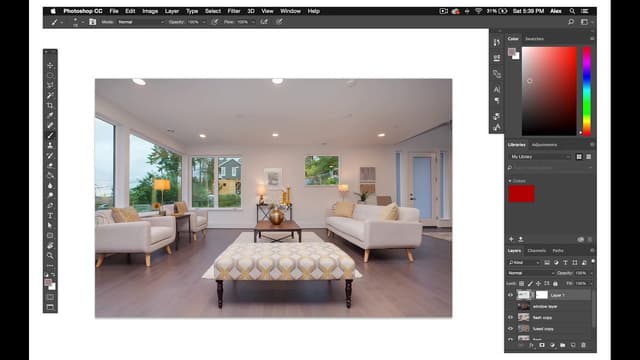Collapse the Colors group in Libraries

click(510, 181)
